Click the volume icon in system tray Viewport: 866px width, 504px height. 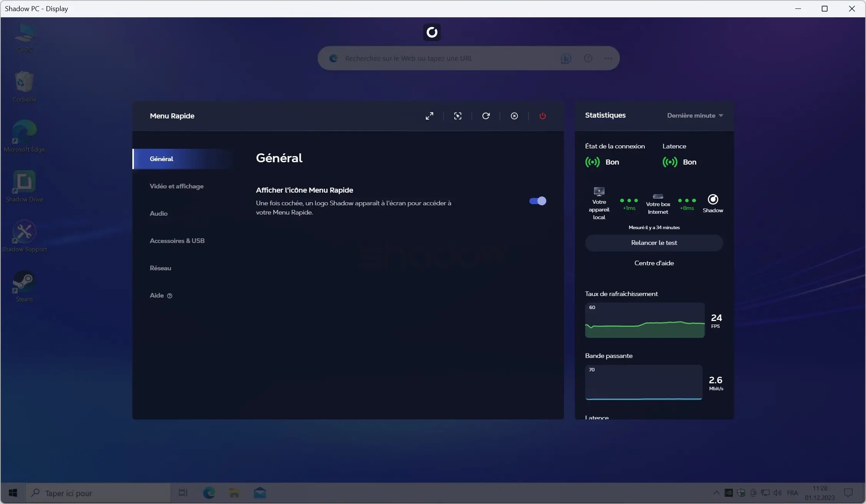click(x=778, y=493)
